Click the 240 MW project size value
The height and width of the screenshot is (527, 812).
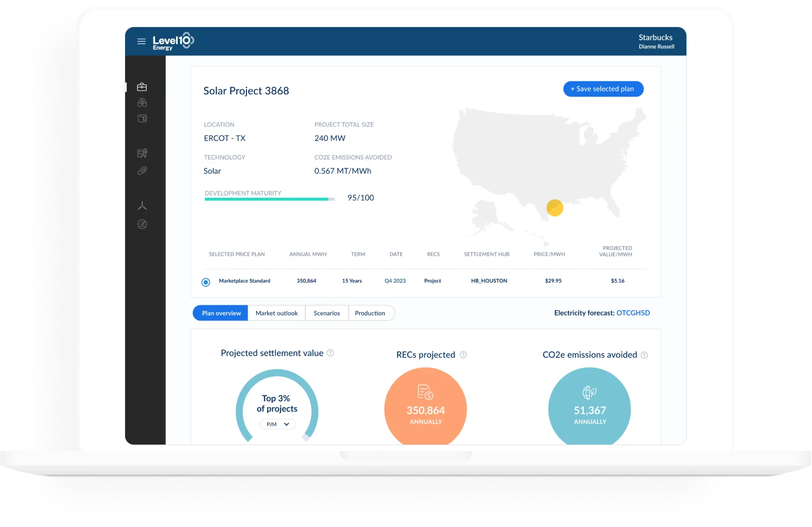(330, 138)
